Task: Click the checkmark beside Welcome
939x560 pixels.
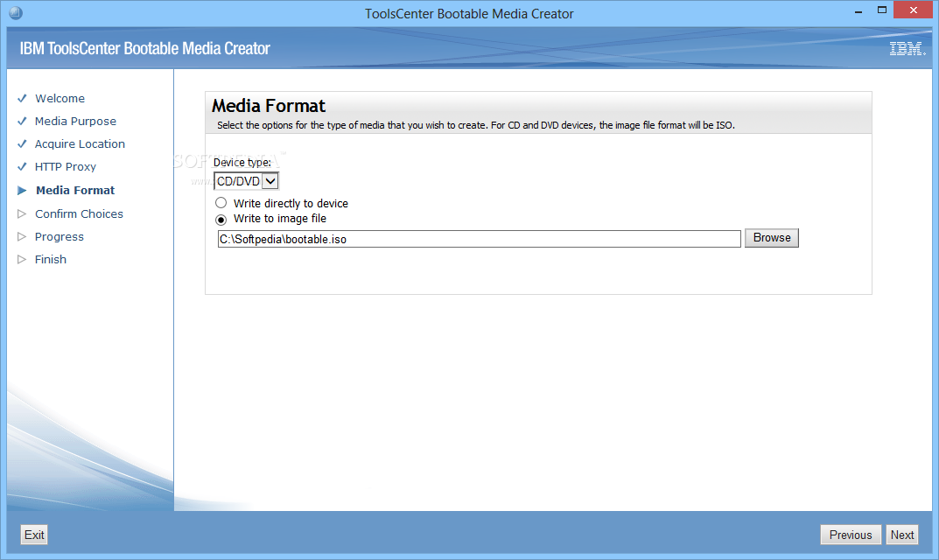Action: tap(22, 98)
